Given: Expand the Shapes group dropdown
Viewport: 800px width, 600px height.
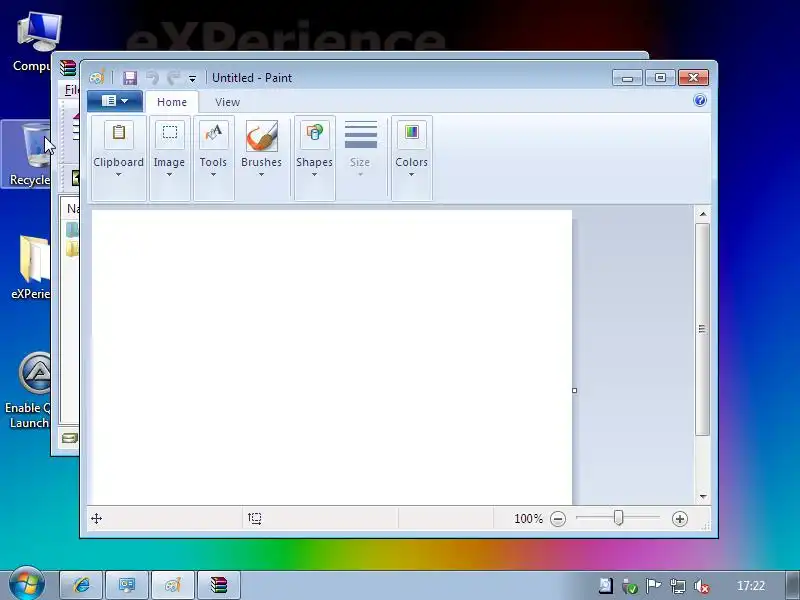Looking at the screenshot, I should pyautogui.click(x=314, y=174).
